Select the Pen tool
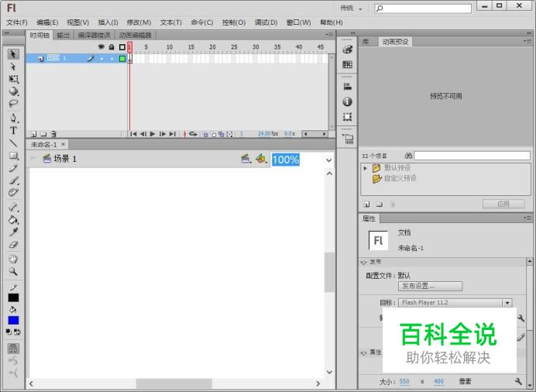 13,119
